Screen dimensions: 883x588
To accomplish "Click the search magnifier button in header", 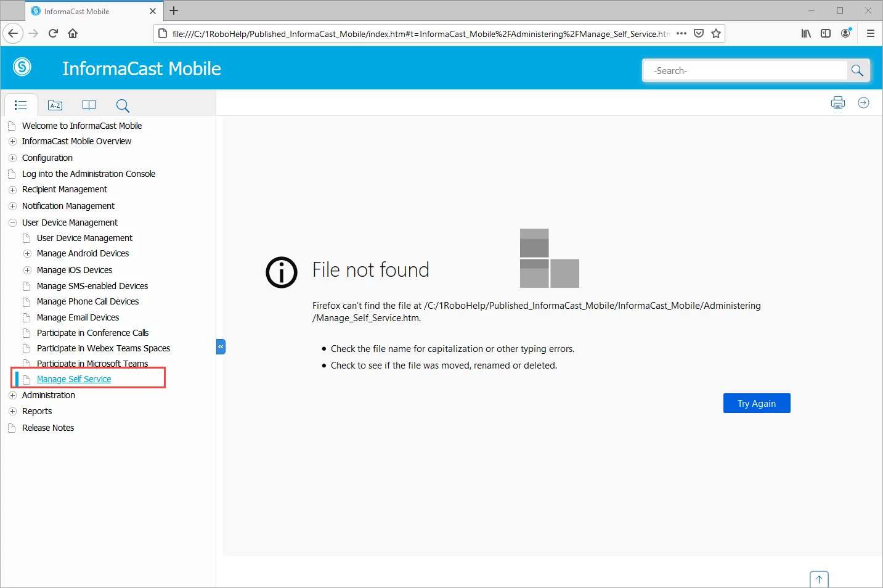I will click(857, 70).
